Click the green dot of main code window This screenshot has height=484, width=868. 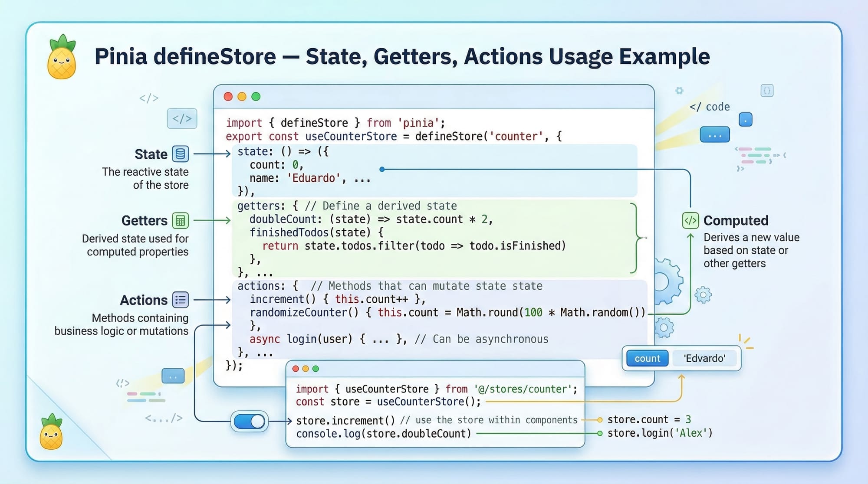[256, 97]
